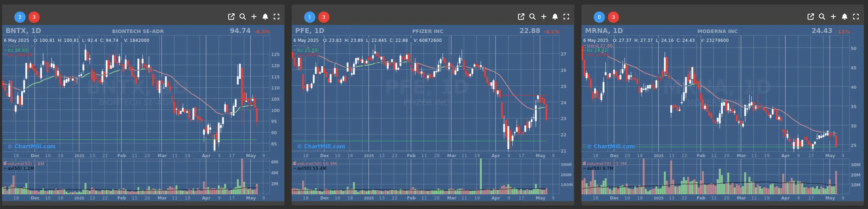868x209 pixels.
Task: Set an alert bell for MRNA
Action: (x=844, y=16)
